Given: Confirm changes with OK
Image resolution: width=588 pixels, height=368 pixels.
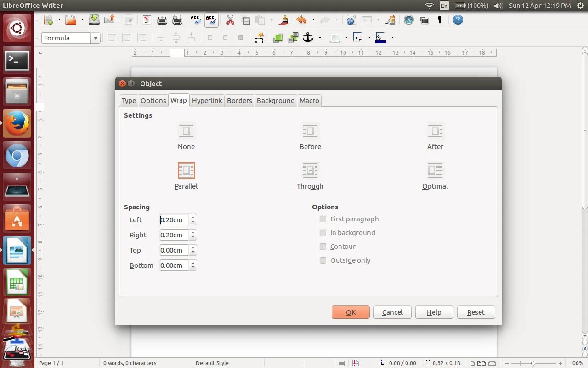Looking at the screenshot, I should click(351, 312).
